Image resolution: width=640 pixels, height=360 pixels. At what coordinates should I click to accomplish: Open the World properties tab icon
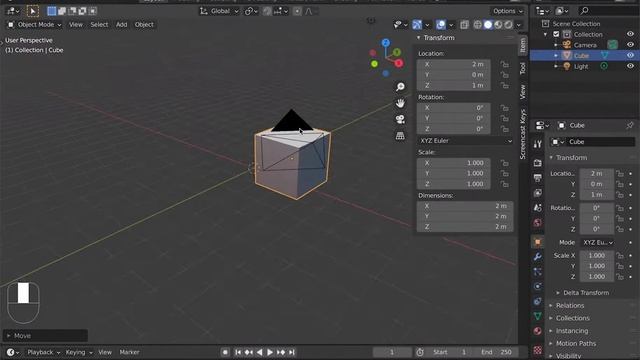(x=538, y=223)
